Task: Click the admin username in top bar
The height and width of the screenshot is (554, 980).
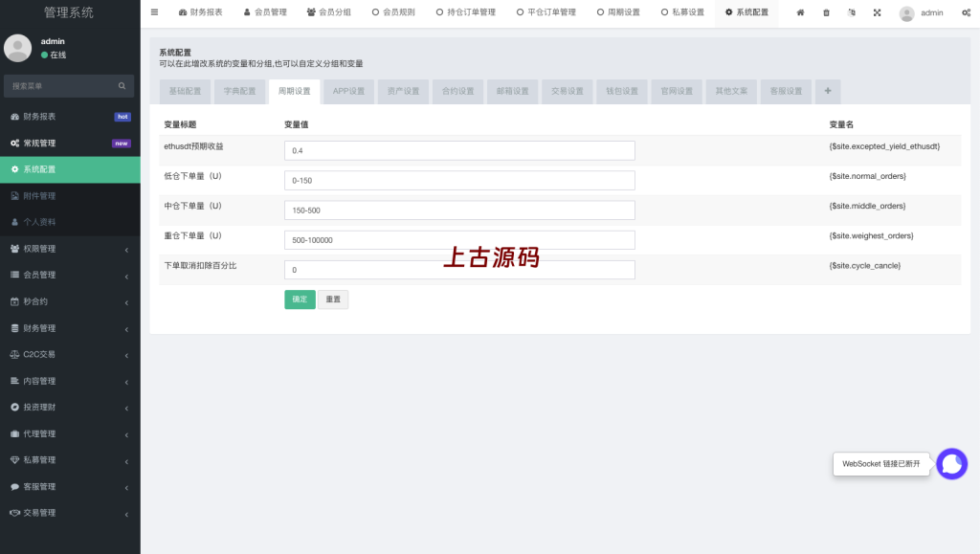Action: pyautogui.click(x=932, y=12)
